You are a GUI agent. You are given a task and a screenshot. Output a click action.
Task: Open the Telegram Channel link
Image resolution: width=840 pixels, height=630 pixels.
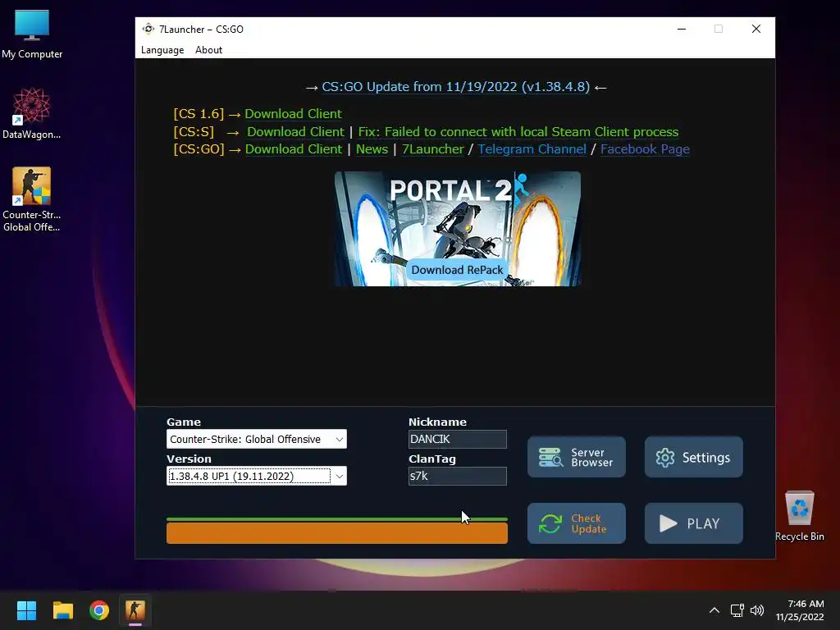pyautogui.click(x=532, y=149)
